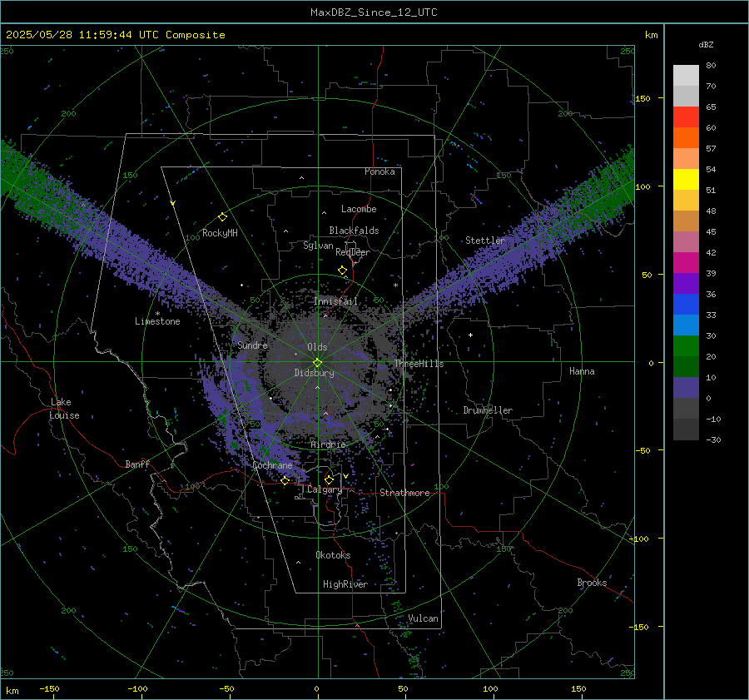Click the Lake Louise label
Screen dimensions: 749x700
pos(65,409)
